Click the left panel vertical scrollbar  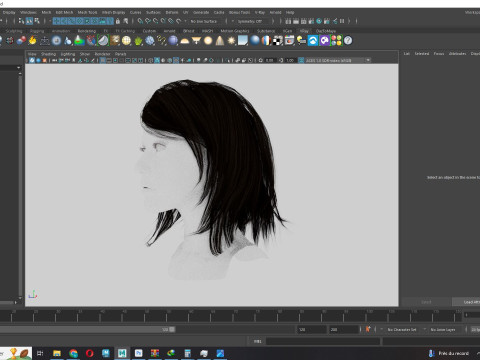click(x=20, y=185)
